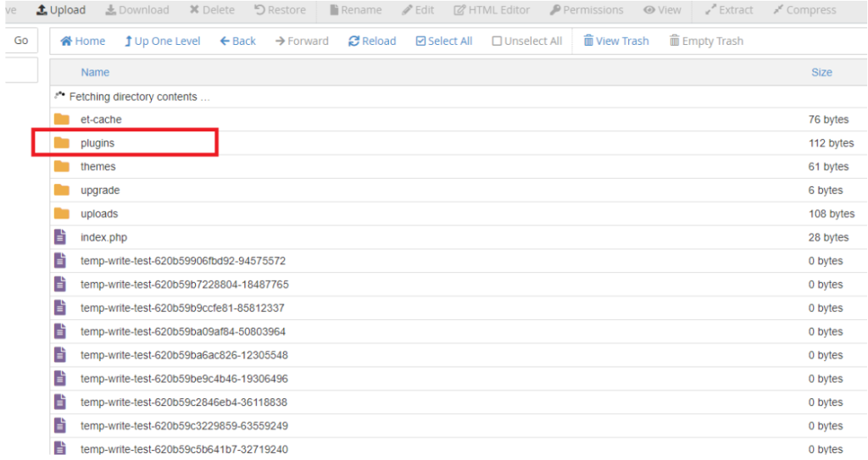Click file icon of temp-write-test-620b59906fbd92-94575572
868x460 pixels.
(60, 260)
